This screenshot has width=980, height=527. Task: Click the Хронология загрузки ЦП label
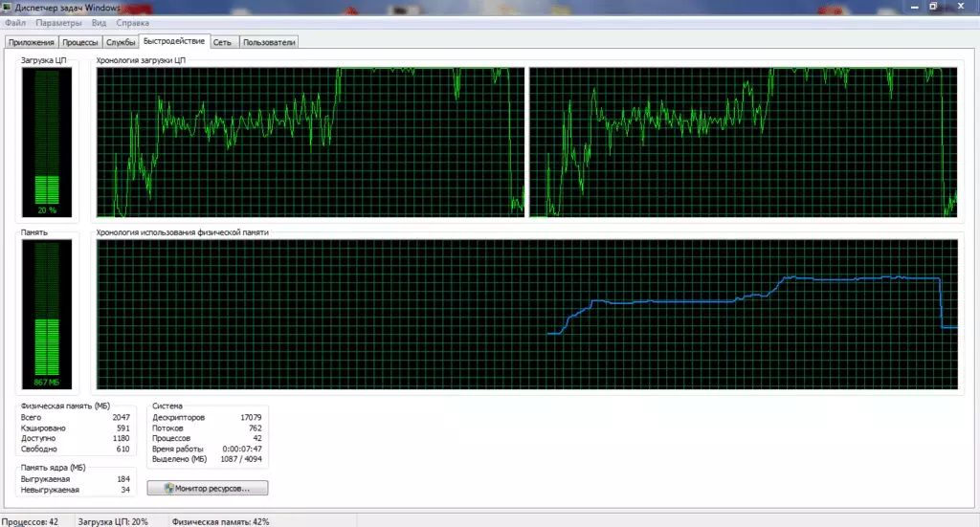pos(141,60)
